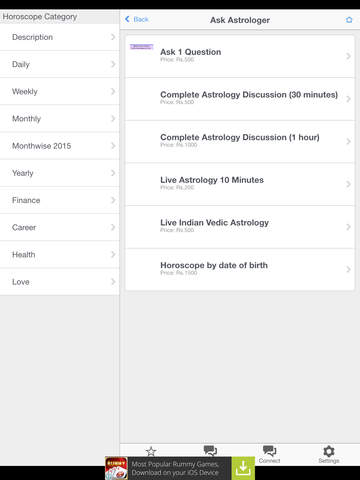Image resolution: width=360 pixels, height=480 pixels.
Task: Open the Career horoscope category
Action: pyautogui.click(x=60, y=227)
